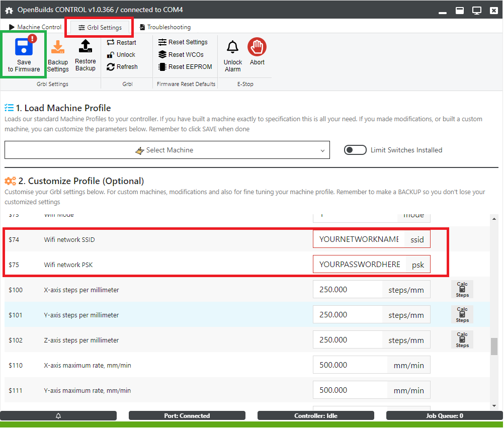Click the settings list vertical scrollbar thumb
Image resolution: width=504 pixels, height=429 pixels.
[x=494, y=346]
